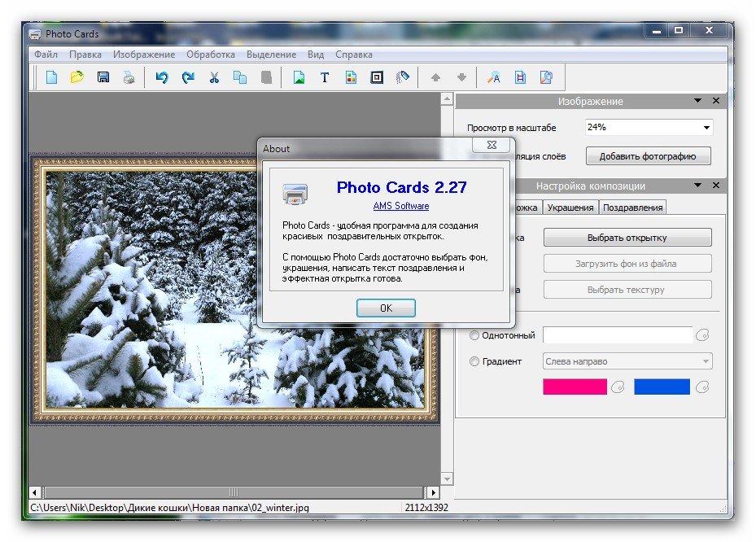Click the pink gradient color swatch
The width and height of the screenshot is (756, 542).
[575, 387]
